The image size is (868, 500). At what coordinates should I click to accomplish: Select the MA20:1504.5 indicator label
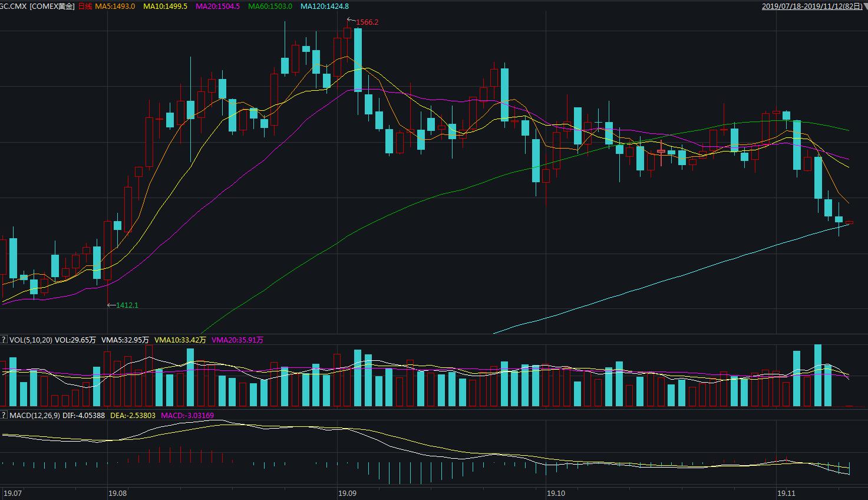pos(218,6)
